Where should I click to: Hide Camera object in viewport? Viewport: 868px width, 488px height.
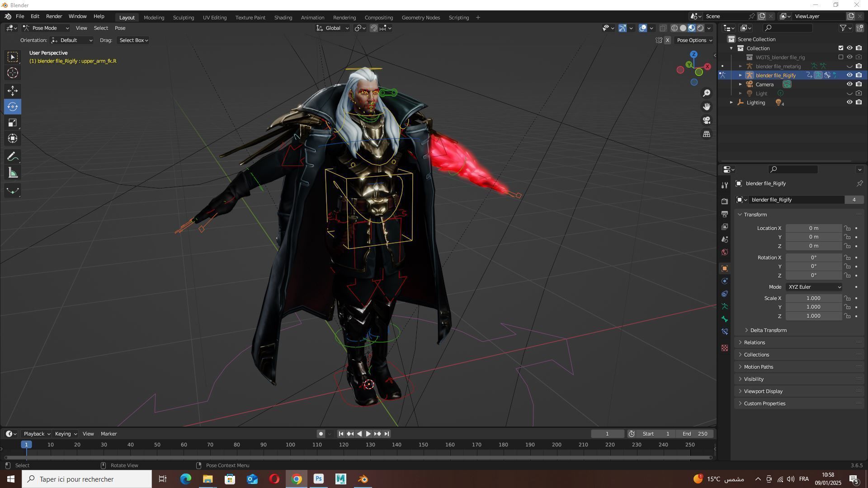click(849, 84)
